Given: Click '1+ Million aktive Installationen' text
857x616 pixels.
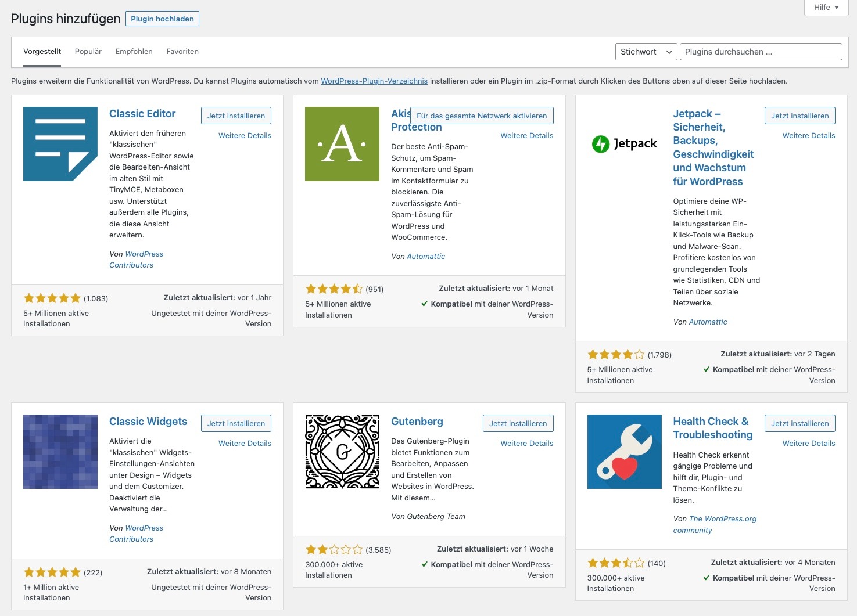Looking at the screenshot, I should [51, 592].
